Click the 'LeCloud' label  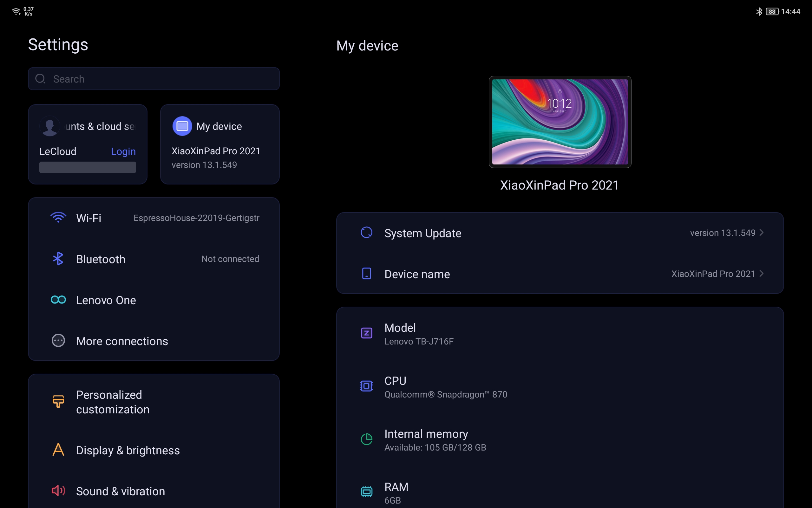[x=58, y=151]
